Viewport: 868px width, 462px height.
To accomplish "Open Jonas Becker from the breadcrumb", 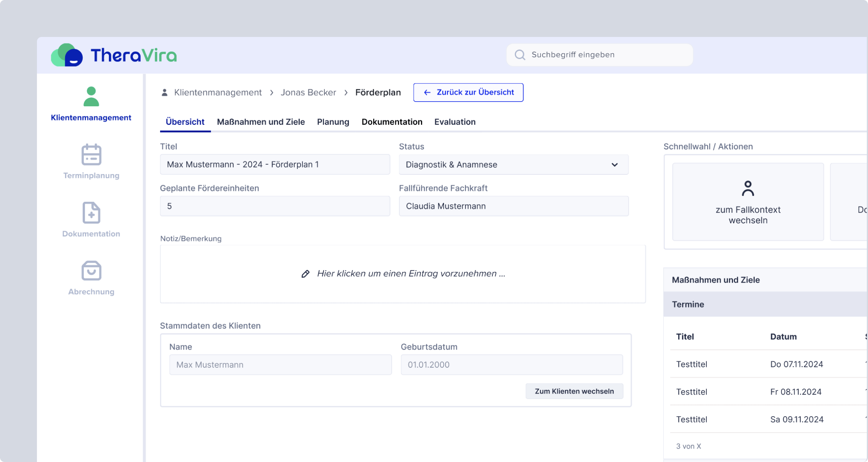I will point(308,92).
